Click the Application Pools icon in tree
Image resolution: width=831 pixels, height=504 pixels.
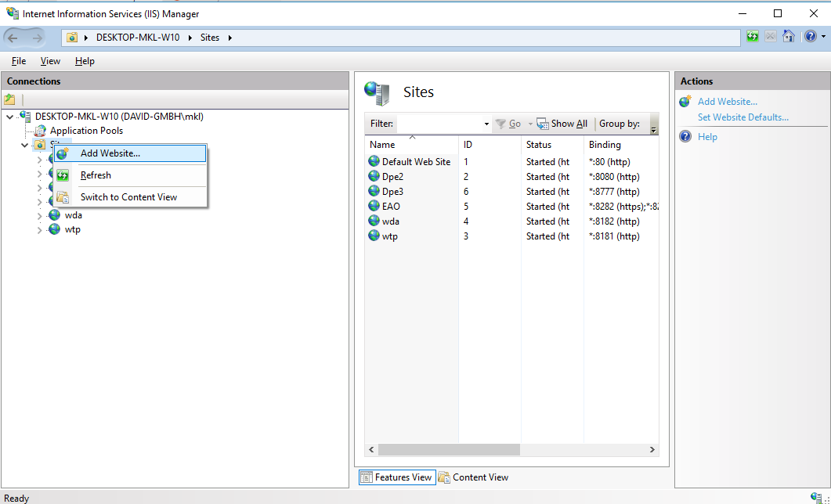click(x=40, y=131)
